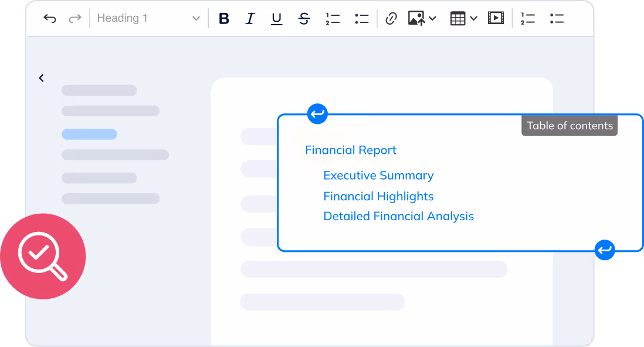The height and width of the screenshot is (347, 644).
Task: Click the insert image icon
Action: coord(416,19)
